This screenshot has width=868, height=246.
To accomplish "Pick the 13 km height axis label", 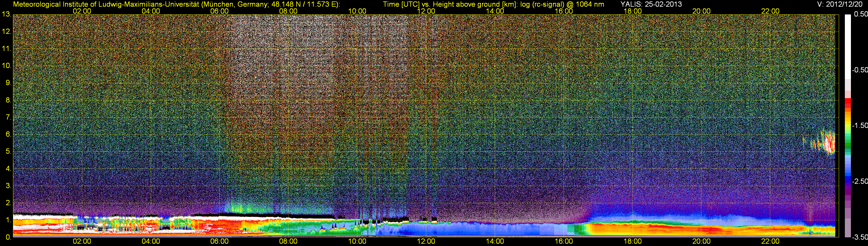I will tap(6, 14).
